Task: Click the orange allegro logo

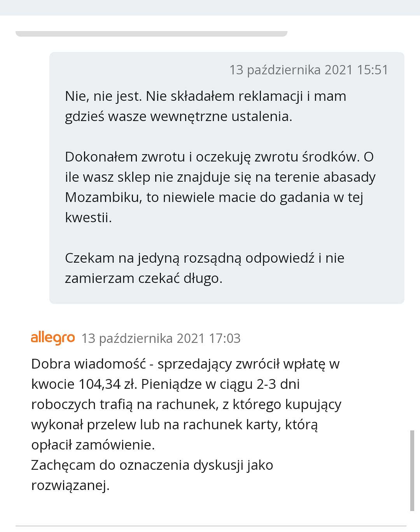Action: coord(52,338)
